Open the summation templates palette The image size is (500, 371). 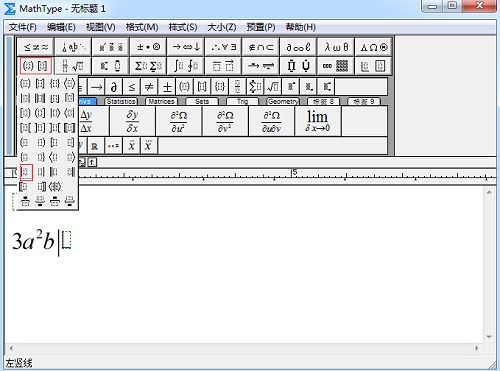pos(149,66)
